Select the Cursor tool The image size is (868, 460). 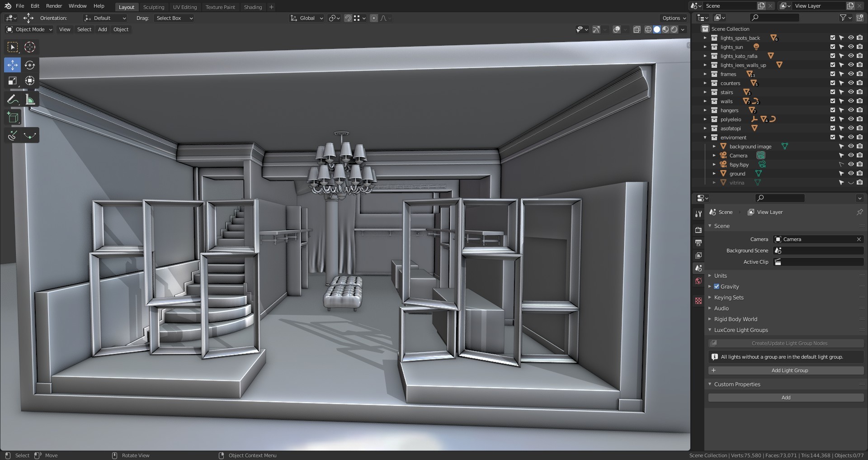point(30,47)
